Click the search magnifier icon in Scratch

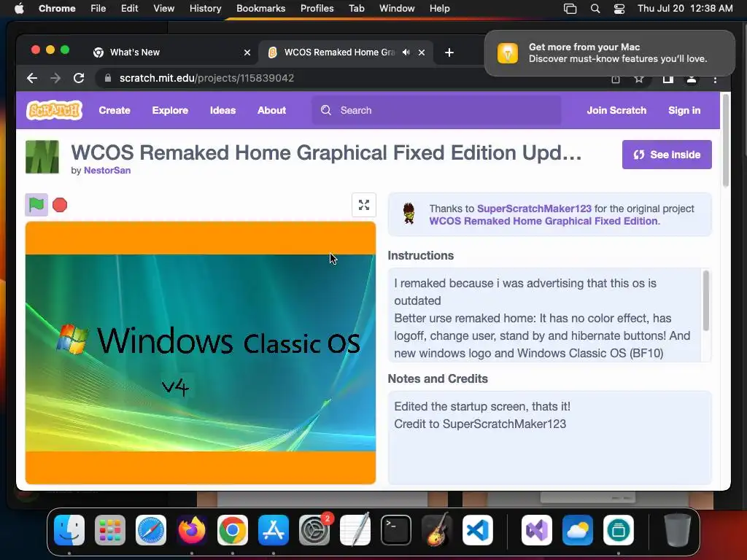tap(326, 110)
